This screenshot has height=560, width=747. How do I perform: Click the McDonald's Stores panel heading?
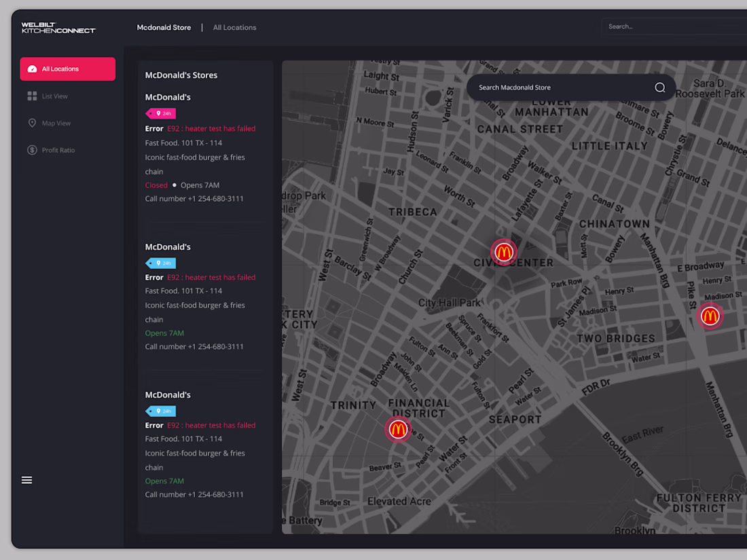181,75
